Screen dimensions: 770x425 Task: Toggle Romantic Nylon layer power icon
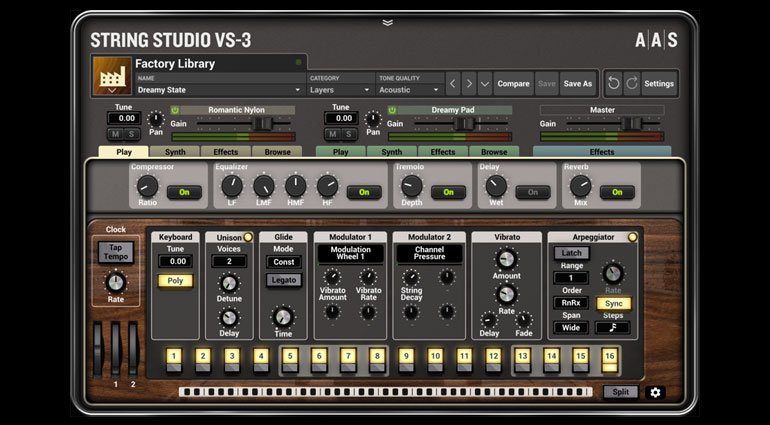tap(174, 110)
